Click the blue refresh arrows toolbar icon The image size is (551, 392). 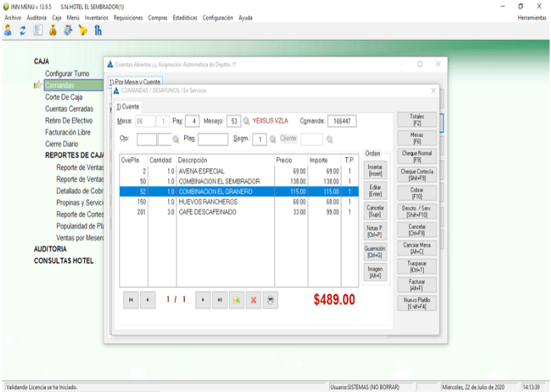pos(23,31)
